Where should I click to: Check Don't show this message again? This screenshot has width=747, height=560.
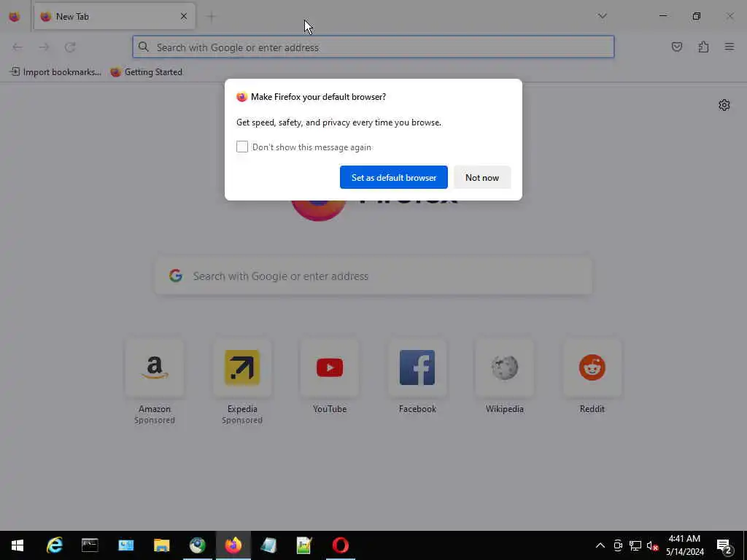coord(242,147)
